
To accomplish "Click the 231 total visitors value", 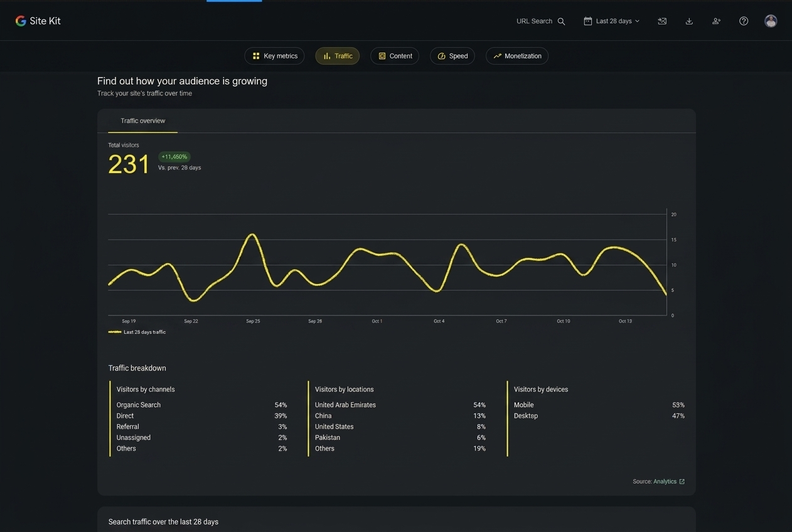I will coord(129,164).
